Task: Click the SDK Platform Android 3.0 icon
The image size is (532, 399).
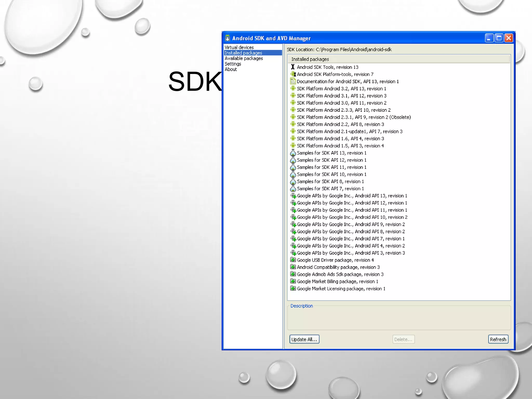Action: tap(293, 103)
